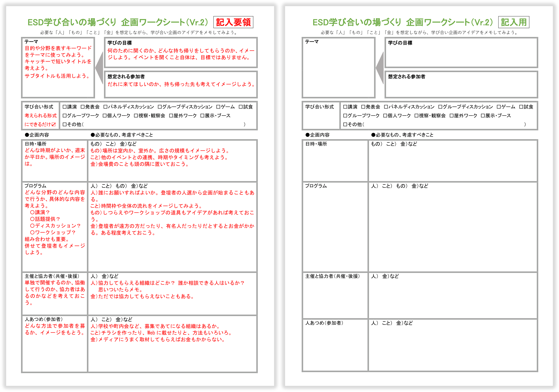
Task: Check 視察・観察会 on the 記入要領 sheet
Action: click(x=136, y=116)
